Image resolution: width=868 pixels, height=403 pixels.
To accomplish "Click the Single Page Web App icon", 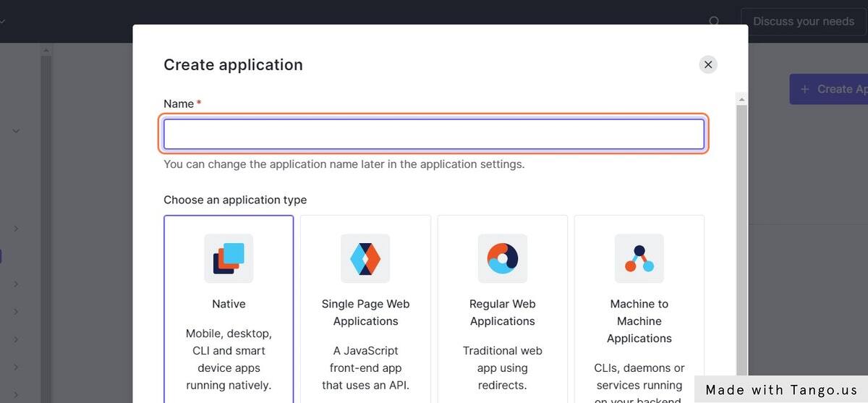I will (x=365, y=258).
